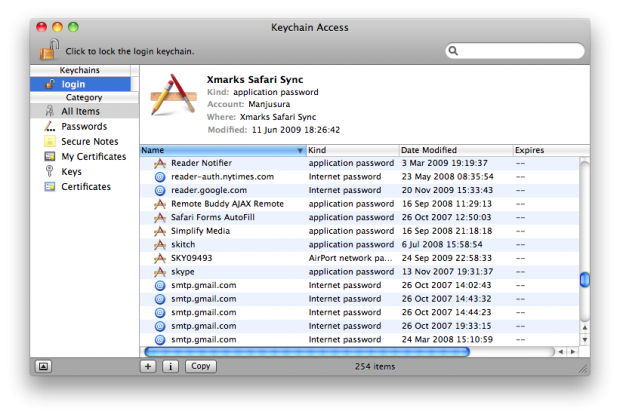
Task: Sort list by Date Modified column
Action: coord(456,150)
